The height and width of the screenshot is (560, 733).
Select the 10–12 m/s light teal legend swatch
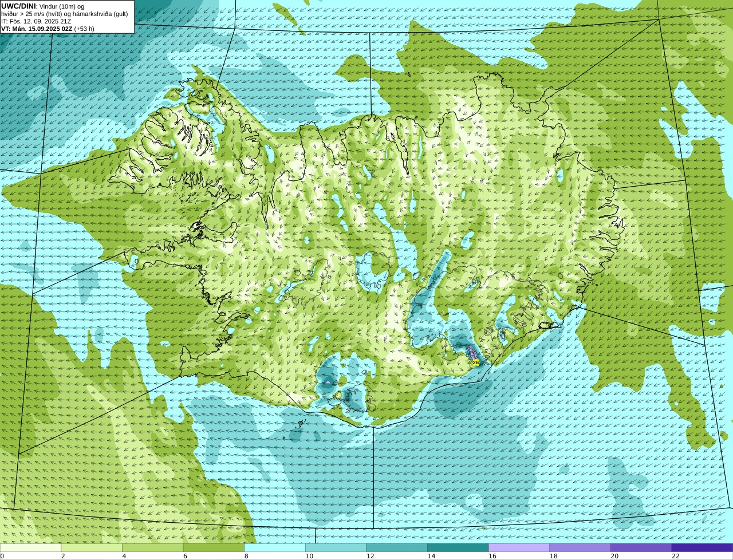pos(336,547)
